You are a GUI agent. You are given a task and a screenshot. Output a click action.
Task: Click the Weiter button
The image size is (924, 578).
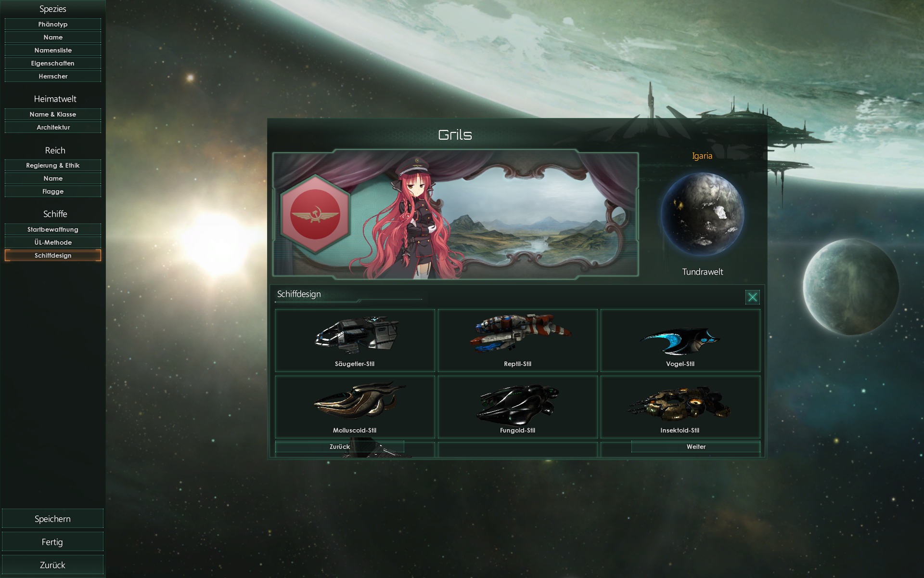pyautogui.click(x=696, y=447)
